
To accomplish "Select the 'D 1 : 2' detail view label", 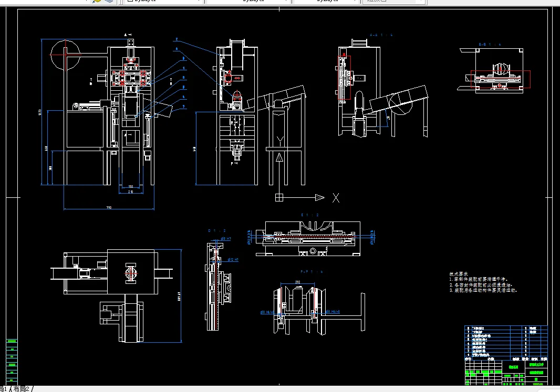I will [x=217, y=231].
